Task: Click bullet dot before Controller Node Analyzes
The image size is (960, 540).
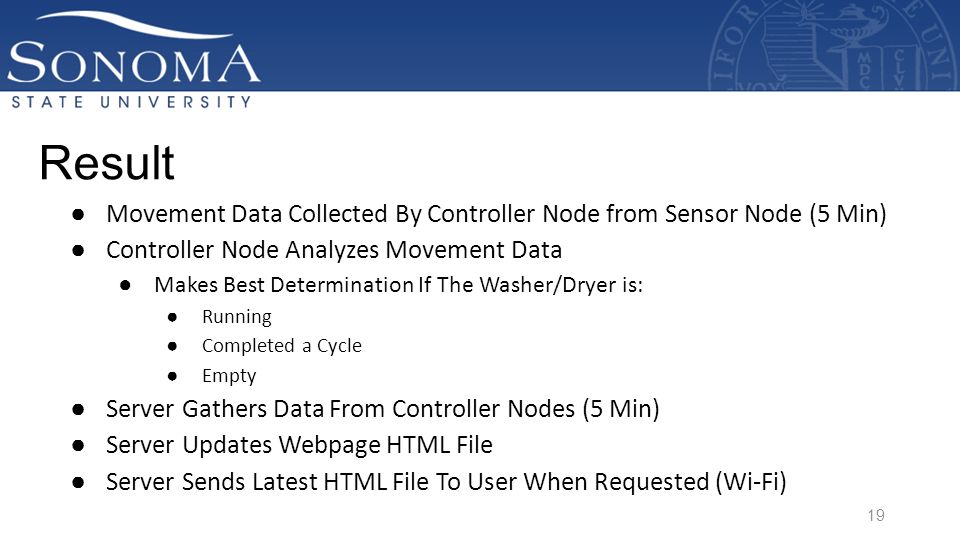Action: click(78, 250)
